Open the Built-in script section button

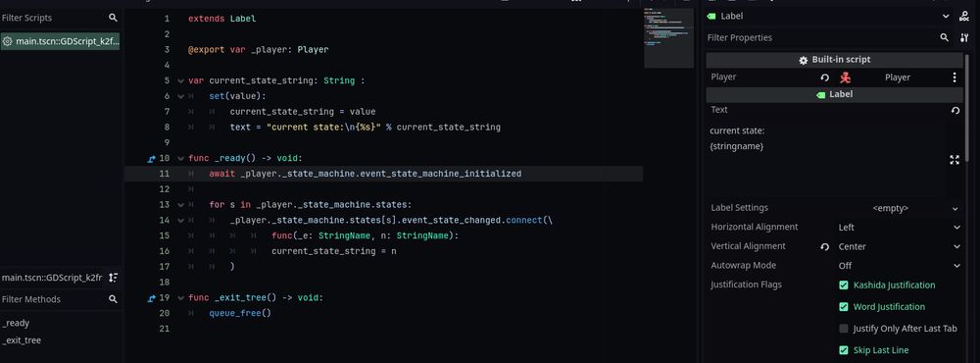click(x=834, y=60)
